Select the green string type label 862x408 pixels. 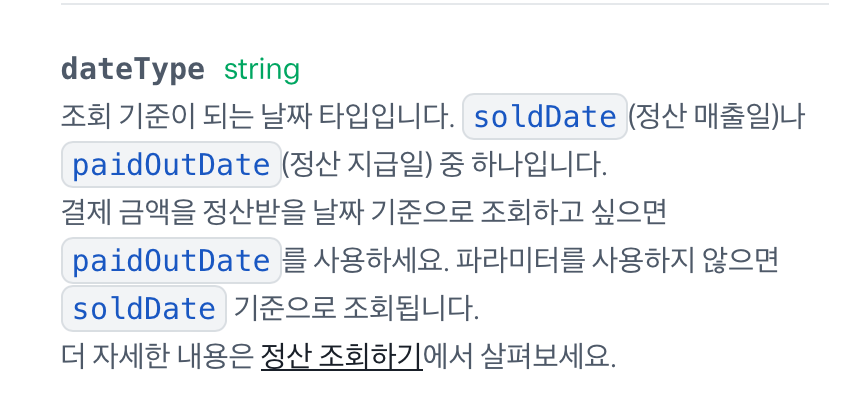coord(262,70)
